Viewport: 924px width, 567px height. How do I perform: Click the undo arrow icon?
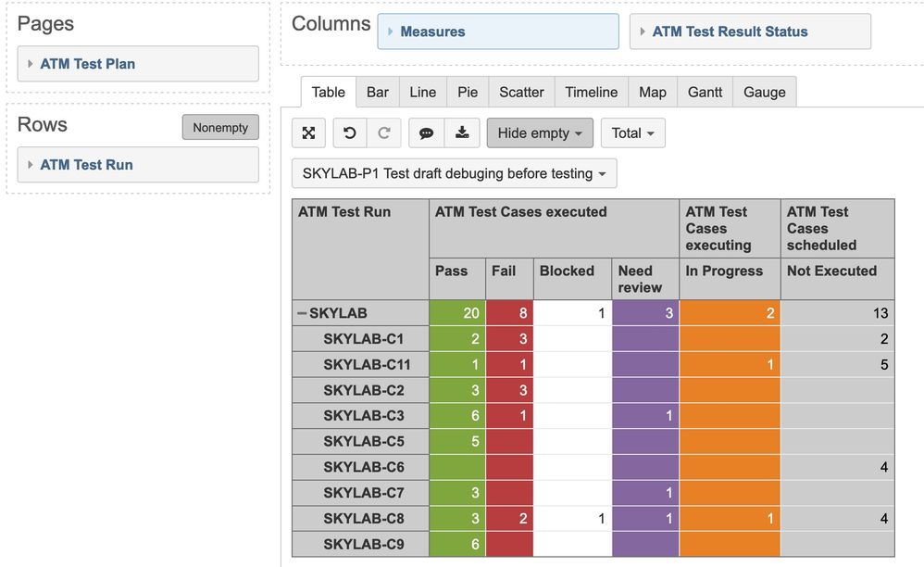coord(349,133)
